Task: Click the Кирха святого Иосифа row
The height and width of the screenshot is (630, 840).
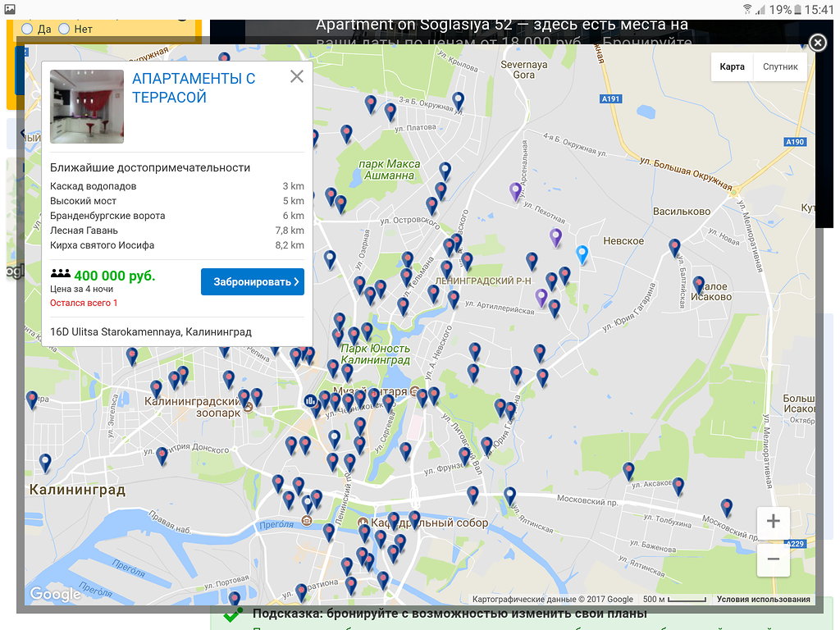Action: 177,244
